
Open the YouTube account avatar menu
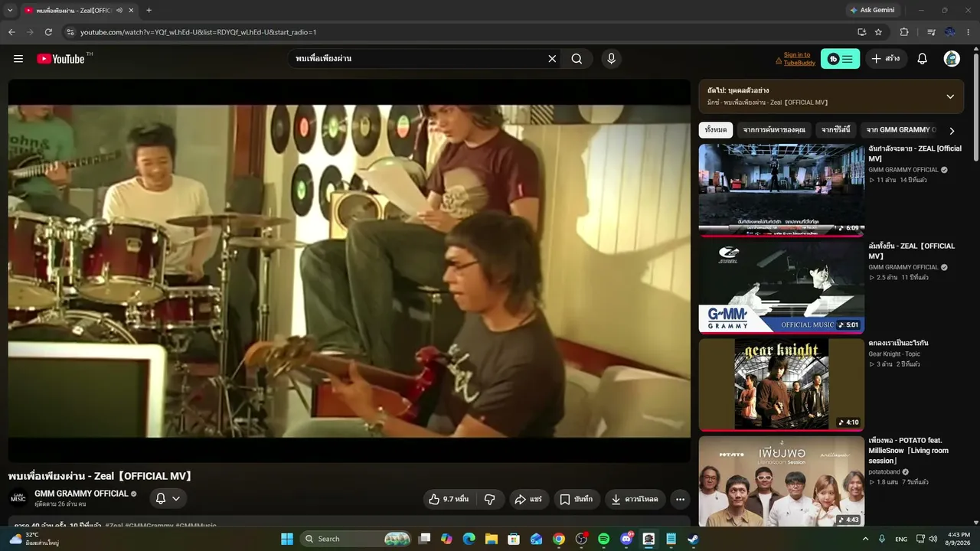[x=952, y=59]
